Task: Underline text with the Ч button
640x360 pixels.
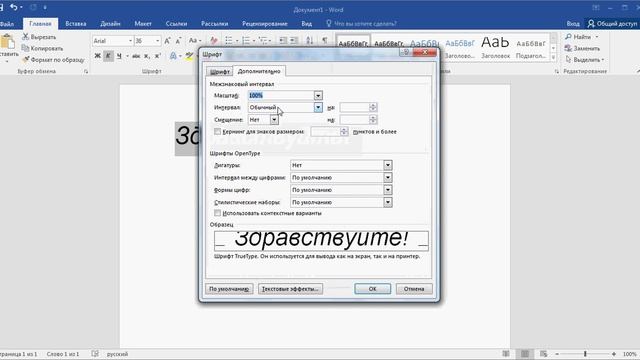Action: click(x=119, y=56)
